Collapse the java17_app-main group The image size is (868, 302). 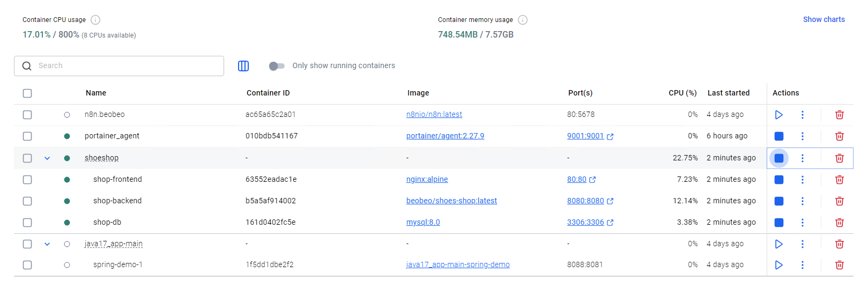tap(47, 244)
